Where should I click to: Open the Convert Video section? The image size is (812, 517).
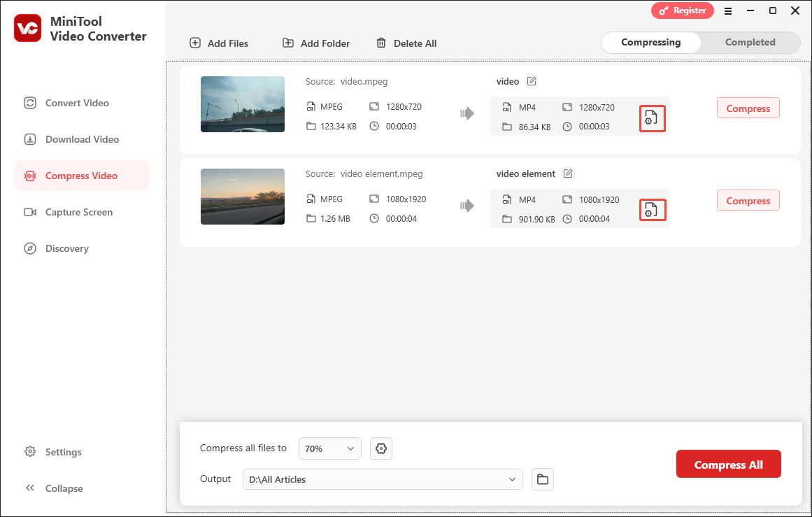[x=82, y=103]
